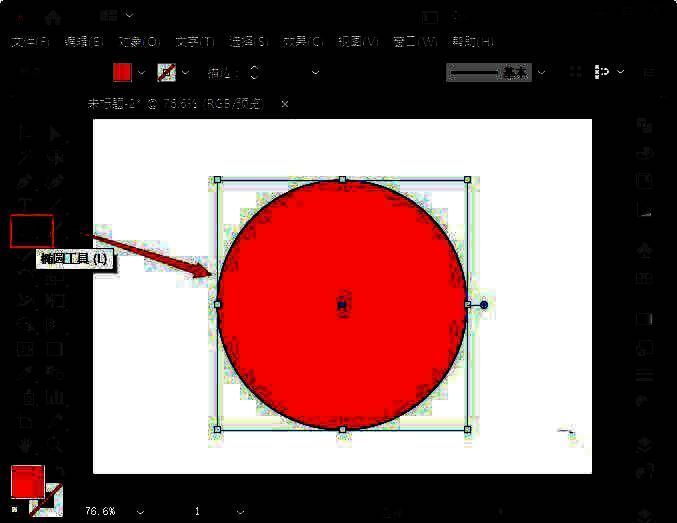The height and width of the screenshot is (523, 677).
Task: Open the stroke weight dropdown arrow
Action: (316, 72)
